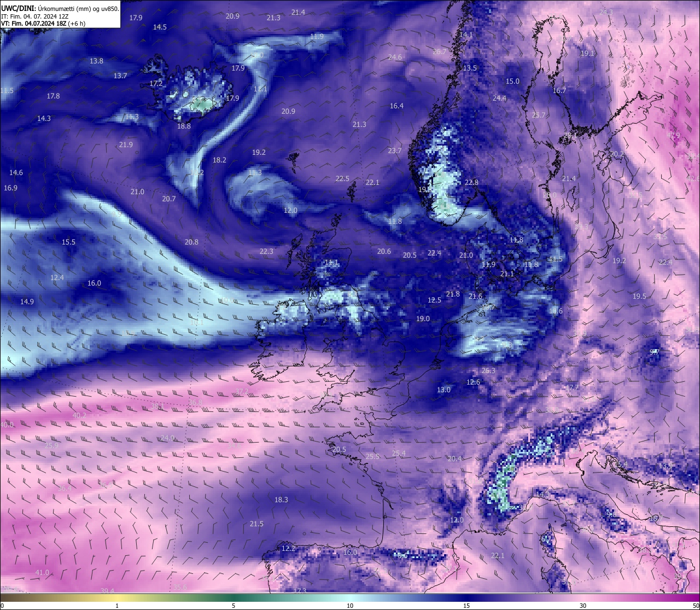700x610 pixels.
Task: Select the 21.6 value label
Action: click(476, 297)
